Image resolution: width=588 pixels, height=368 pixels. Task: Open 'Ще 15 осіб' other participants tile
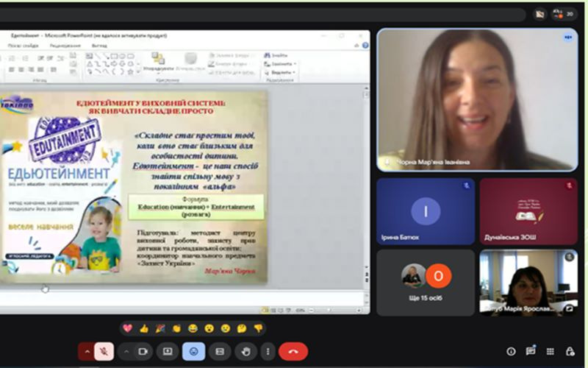426,283
